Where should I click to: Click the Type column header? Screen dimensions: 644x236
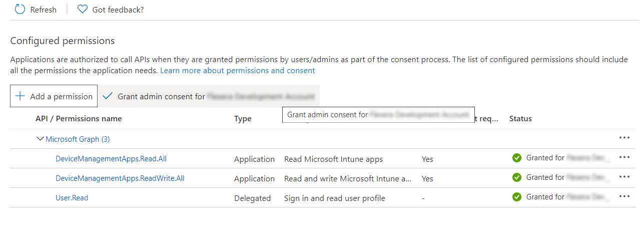point(243,119)
